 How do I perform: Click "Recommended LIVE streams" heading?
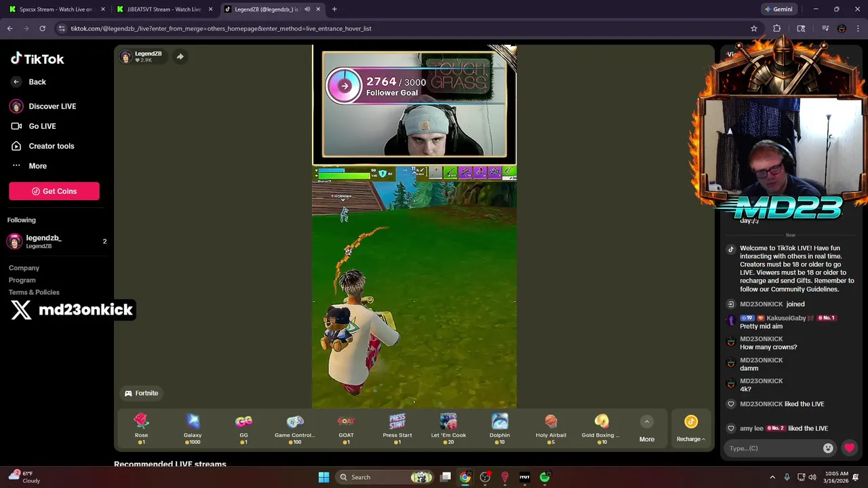pyautogui.click(x=170, y=464)
